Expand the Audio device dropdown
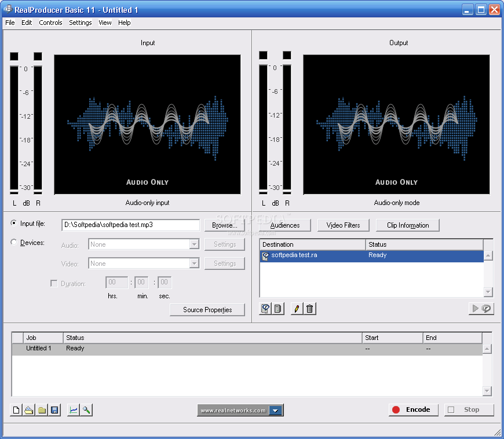The image size is (504, 439). 194,244
